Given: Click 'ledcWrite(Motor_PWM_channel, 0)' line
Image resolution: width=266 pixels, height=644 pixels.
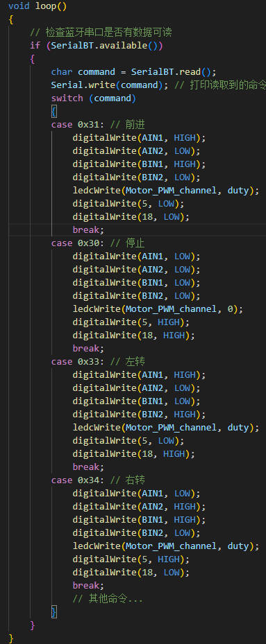Looking at the screenshot, I should point(158,309).
